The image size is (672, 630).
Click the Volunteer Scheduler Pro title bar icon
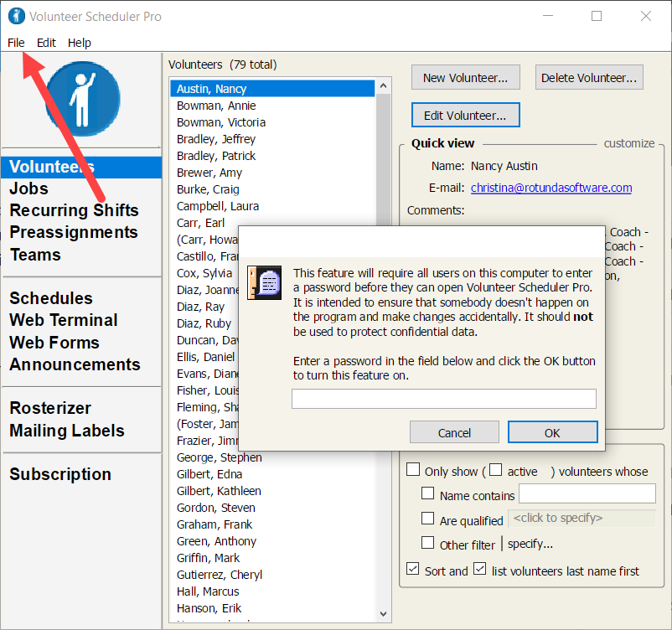(17, 16)
